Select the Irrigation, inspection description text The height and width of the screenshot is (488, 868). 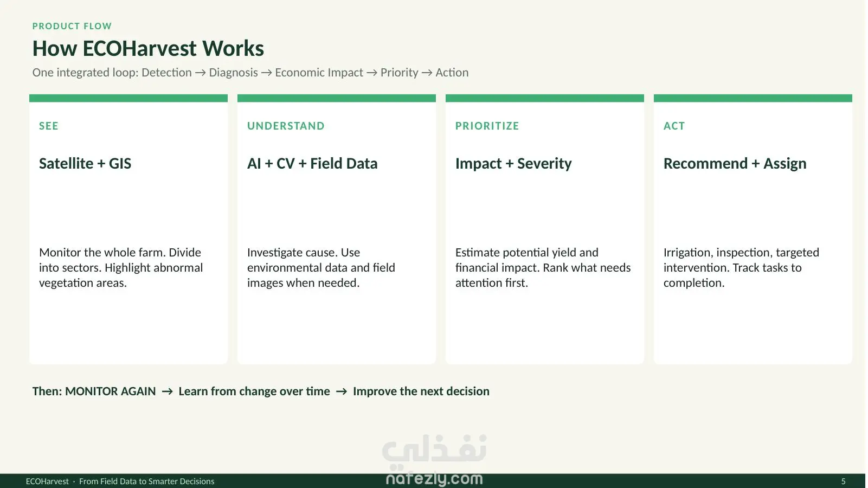coord(741,267)
